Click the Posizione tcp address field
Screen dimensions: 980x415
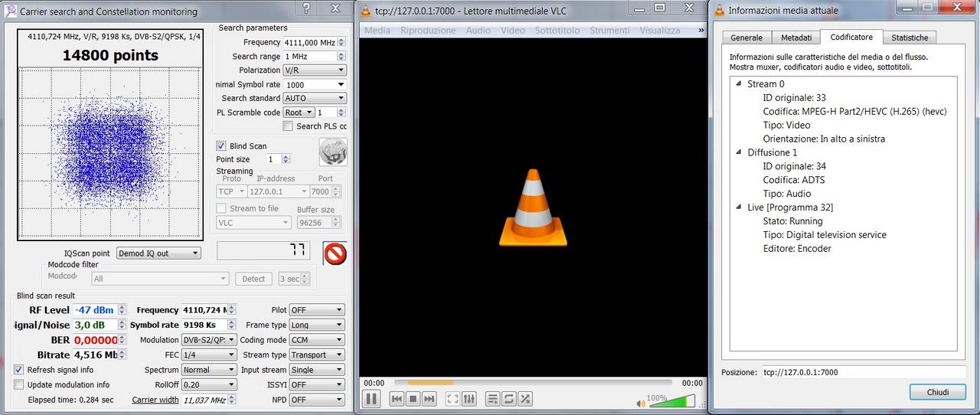pos(864,372)
